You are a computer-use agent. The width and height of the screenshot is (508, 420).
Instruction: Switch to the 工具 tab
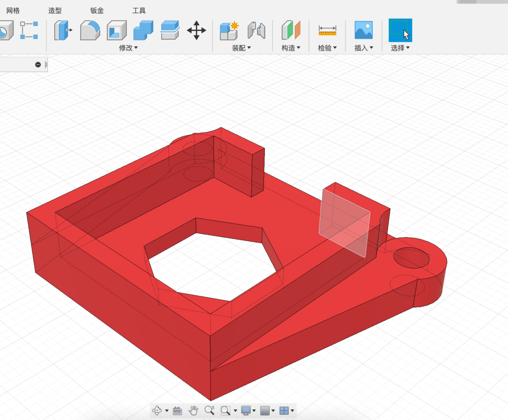[x=139, y=10]
